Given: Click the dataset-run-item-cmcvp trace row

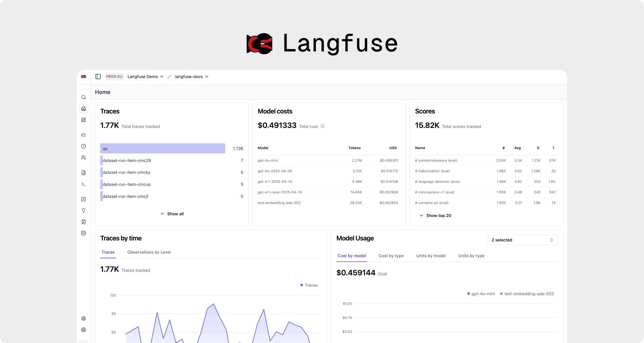Looking at the screenshot, I should [172, 184].
